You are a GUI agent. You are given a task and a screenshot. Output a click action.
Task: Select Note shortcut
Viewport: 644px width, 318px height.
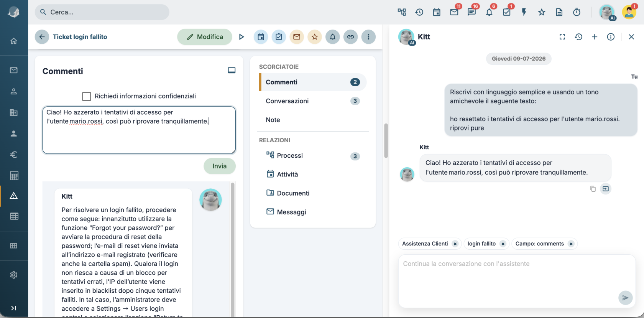click(313, 120)
